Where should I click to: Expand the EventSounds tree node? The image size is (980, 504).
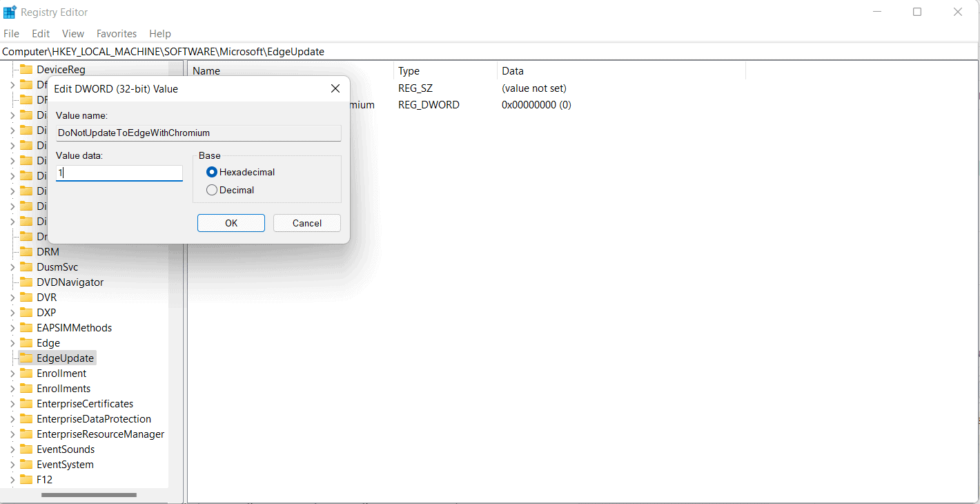pyautogui.click(x=12, y=449)
